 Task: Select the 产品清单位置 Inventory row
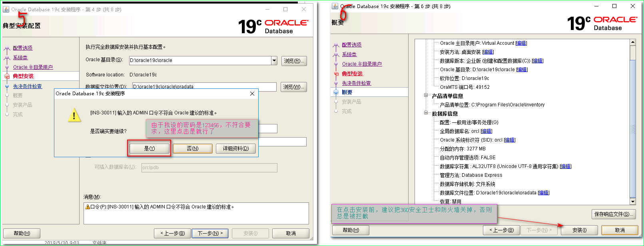(x=492, y=105)
